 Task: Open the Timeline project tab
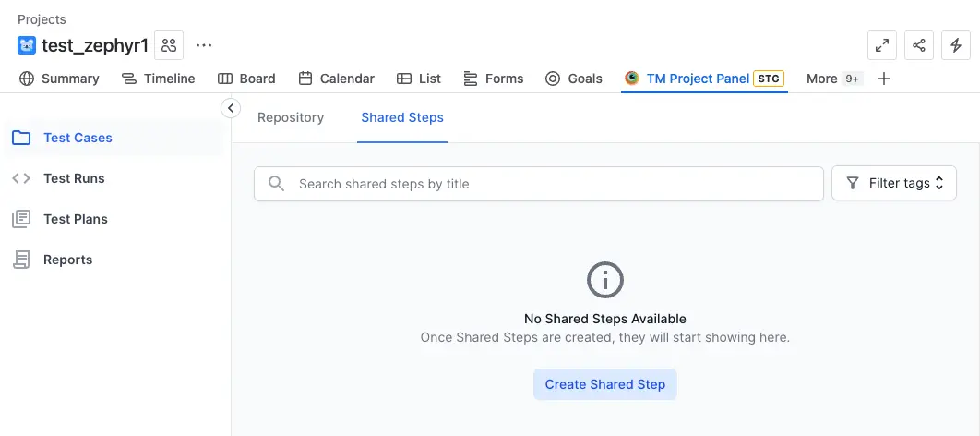[x=159, y=79]
